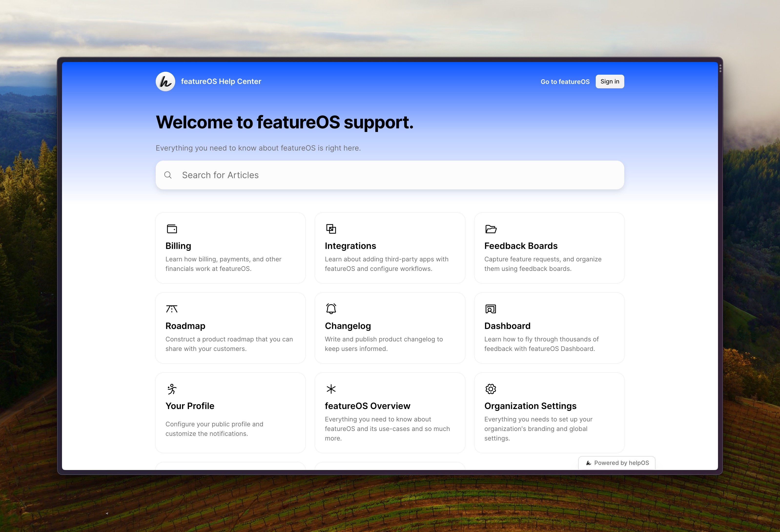Click the featureOS Overview asterisk icon

[x=331, y=389]
